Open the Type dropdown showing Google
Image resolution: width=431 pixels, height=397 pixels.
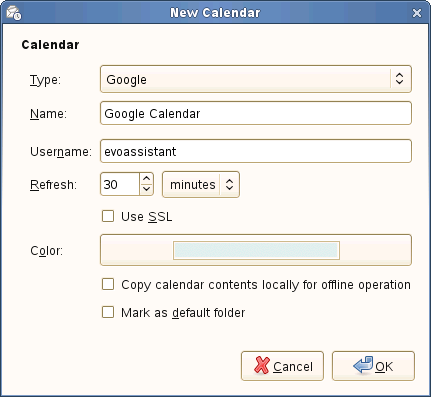tap(256, 79)
